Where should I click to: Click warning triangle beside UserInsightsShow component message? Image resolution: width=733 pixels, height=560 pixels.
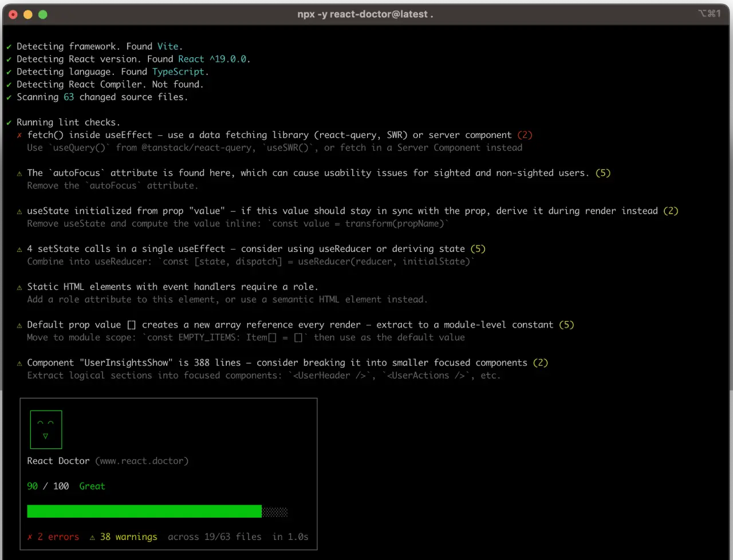(x=19, y=363)
